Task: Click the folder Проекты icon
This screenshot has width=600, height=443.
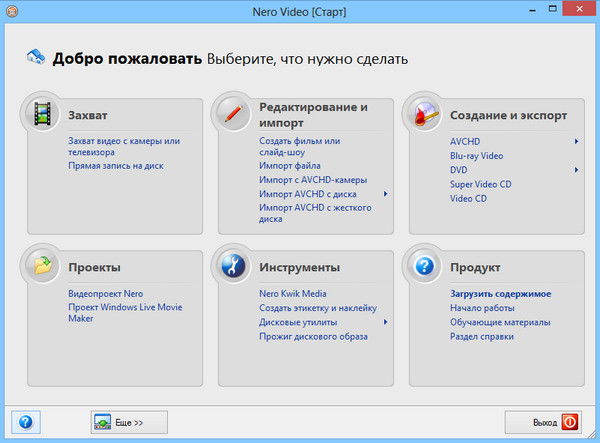Action: coord(41,267)
